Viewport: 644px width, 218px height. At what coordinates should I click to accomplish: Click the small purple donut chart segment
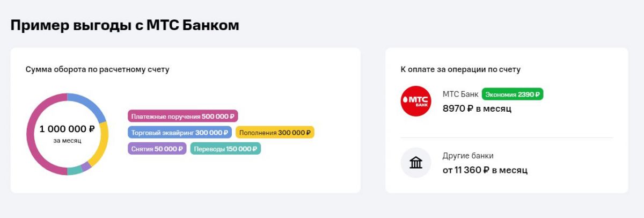pyautogui.click(x=86, y=168)
